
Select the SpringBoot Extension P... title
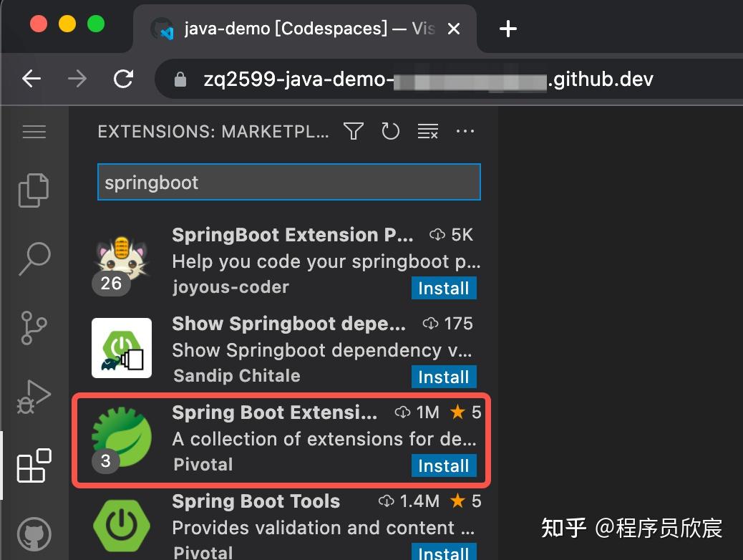tap(292, 235)
